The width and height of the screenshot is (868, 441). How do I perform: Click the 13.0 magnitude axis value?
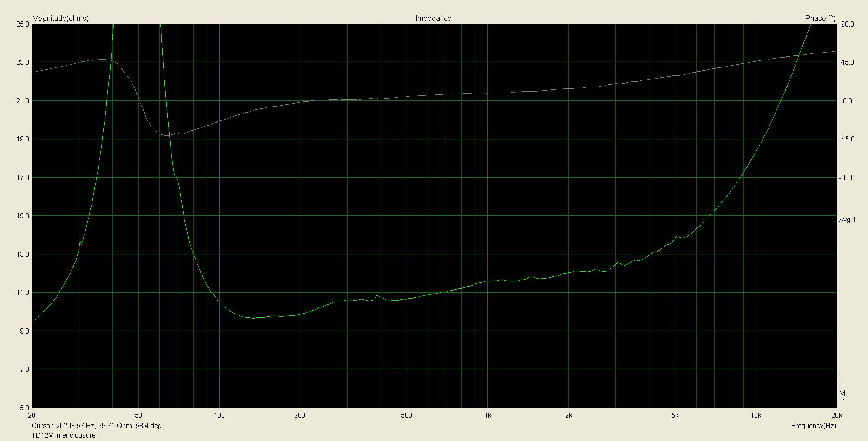[23, 254]
